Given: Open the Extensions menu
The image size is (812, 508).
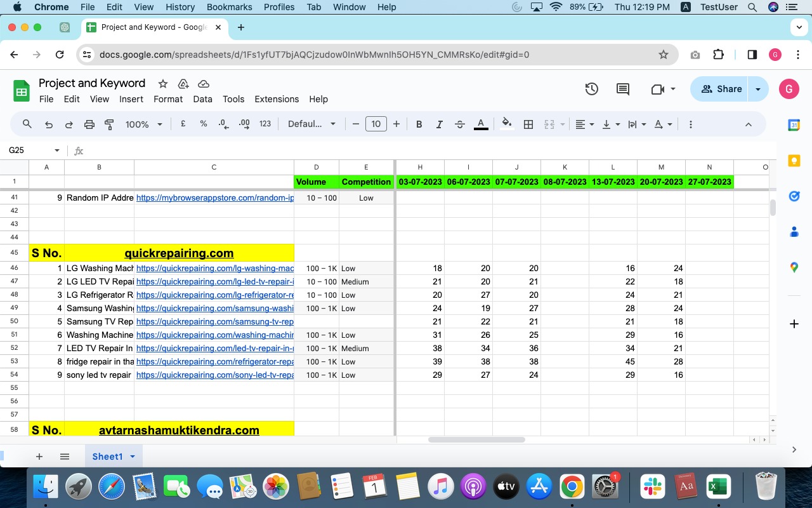Looking at the screenshot, I should pyautogui.click(x=276, y=99).
